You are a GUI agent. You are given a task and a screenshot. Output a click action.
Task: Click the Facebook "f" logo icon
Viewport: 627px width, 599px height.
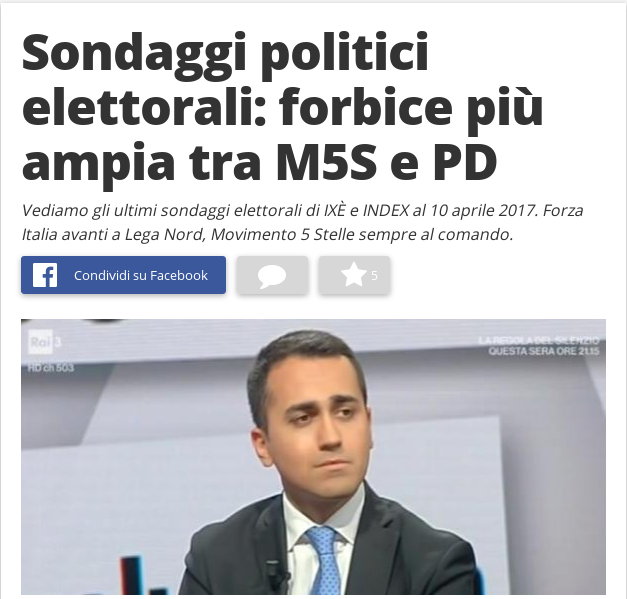click(44, 275)
